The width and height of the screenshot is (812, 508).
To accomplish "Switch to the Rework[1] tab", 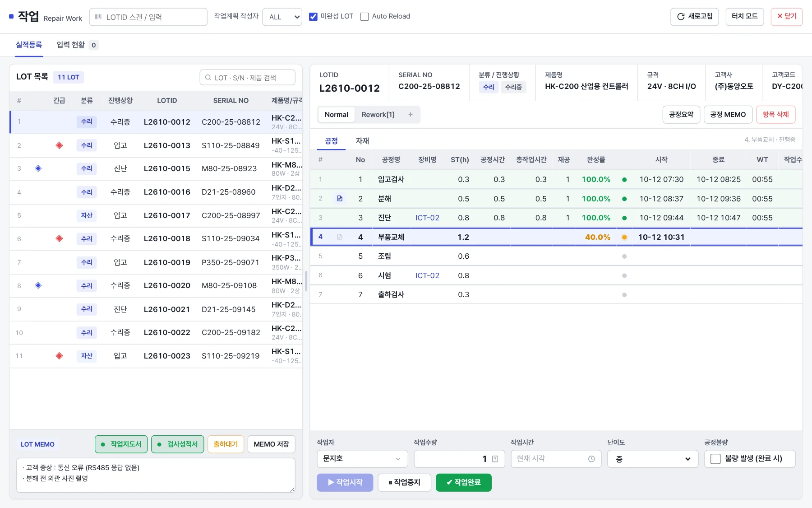I will coord(378,115).
